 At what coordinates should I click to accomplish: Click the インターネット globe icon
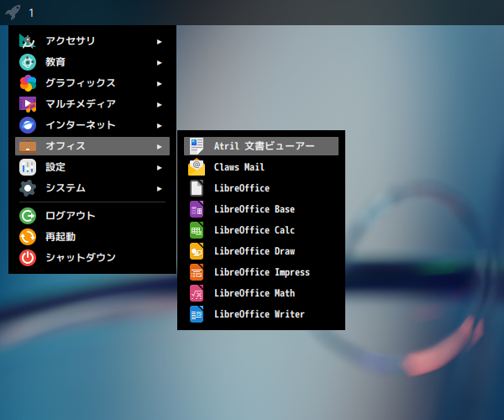[x=28, y=125]
